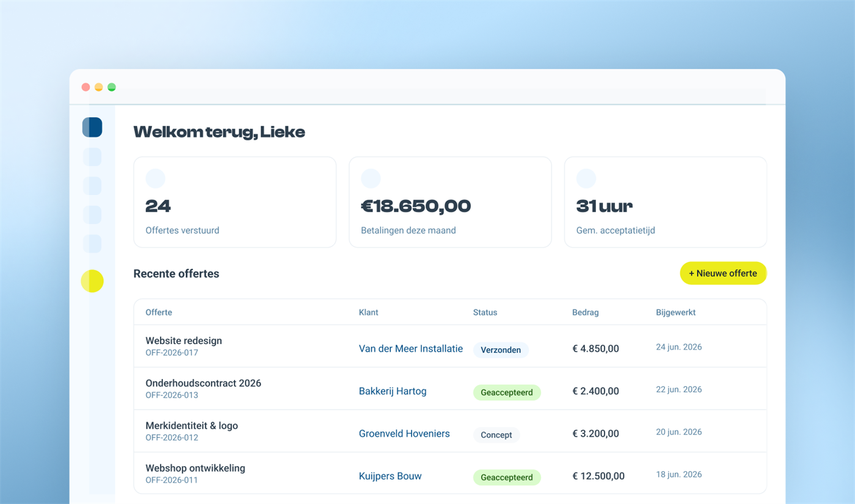Click the icon in the Betalingen deze maand card
This screenshot has width=855, height=504.
(x=371, y=179)
